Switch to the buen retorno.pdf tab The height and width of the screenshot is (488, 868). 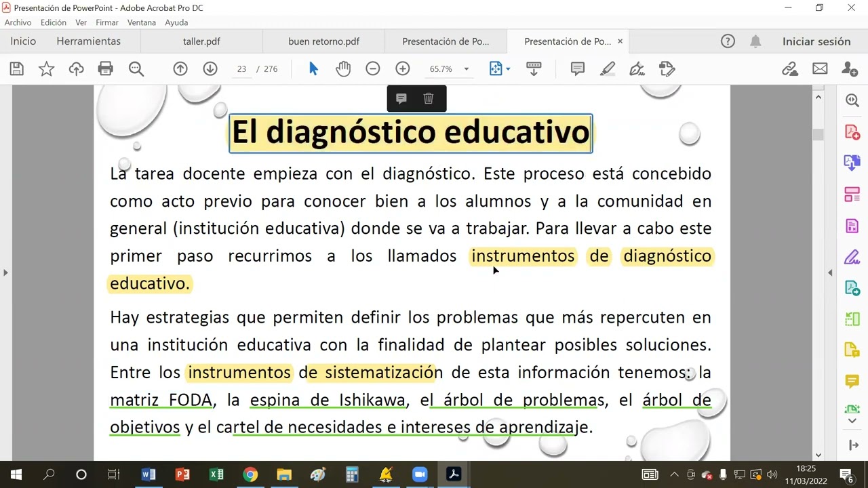pos(323,41)
